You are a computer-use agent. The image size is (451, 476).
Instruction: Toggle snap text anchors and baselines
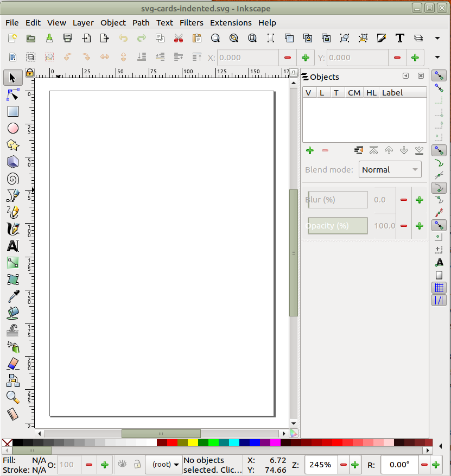[x=439, y=262]
